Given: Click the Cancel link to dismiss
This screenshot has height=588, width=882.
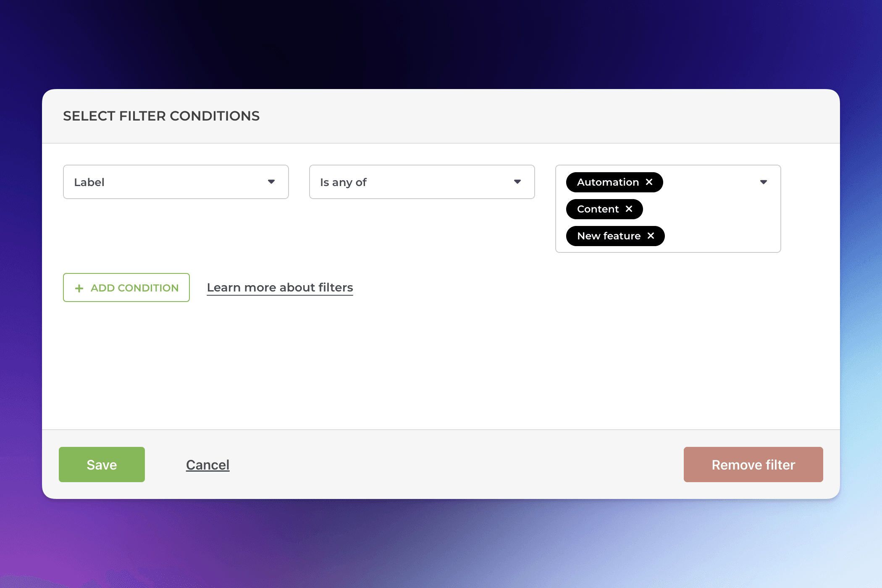Looking at the screenshot, I should [207, 465].
